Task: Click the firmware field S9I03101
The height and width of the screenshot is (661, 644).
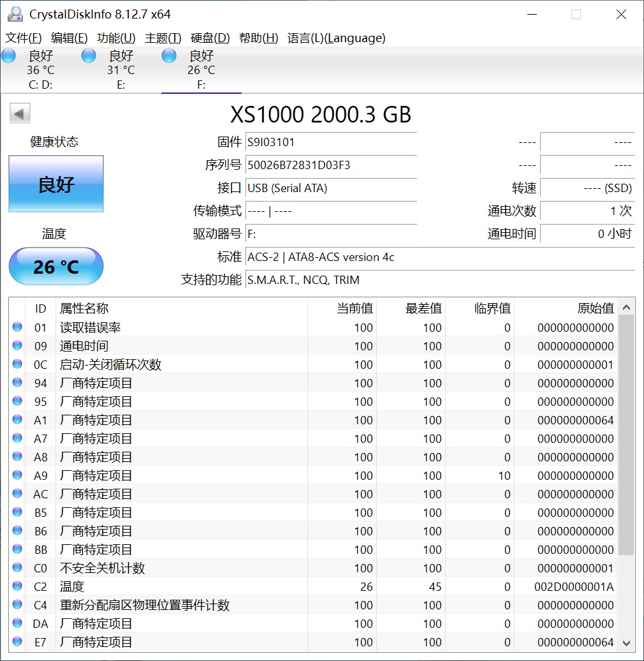Action: click(331, 142)
